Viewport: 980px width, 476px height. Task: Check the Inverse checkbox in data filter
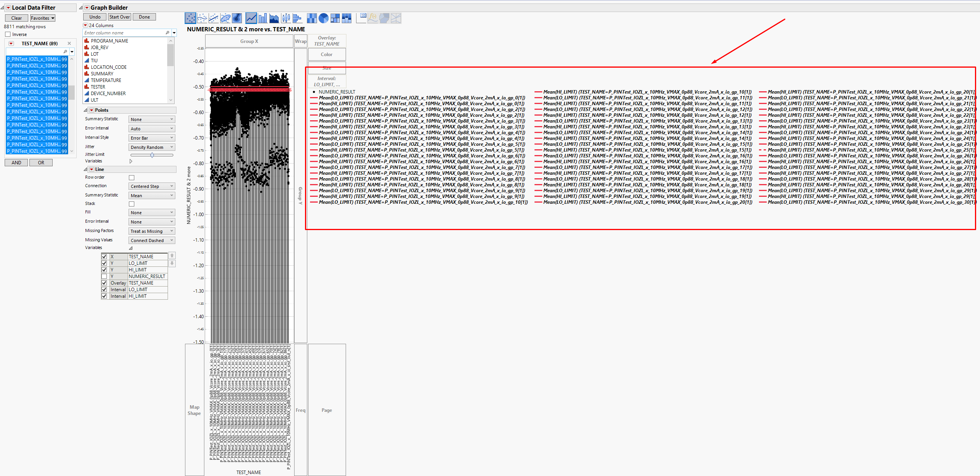pos(8,34)
